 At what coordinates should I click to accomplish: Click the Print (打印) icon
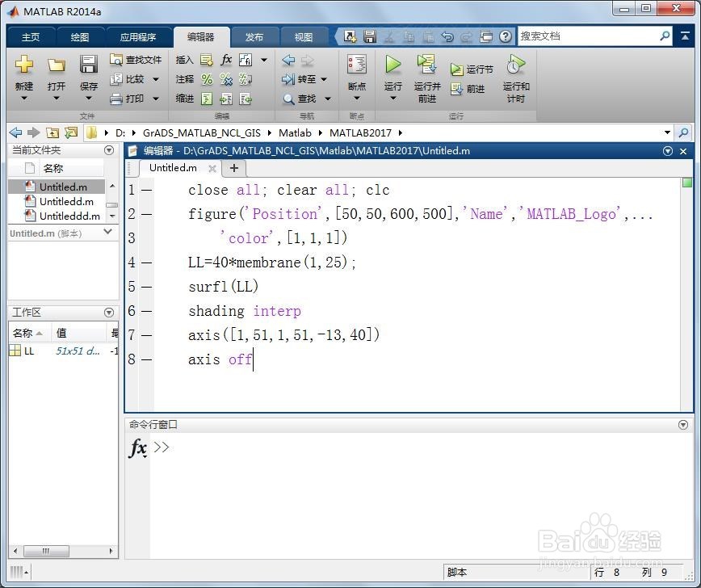[116, 99]
